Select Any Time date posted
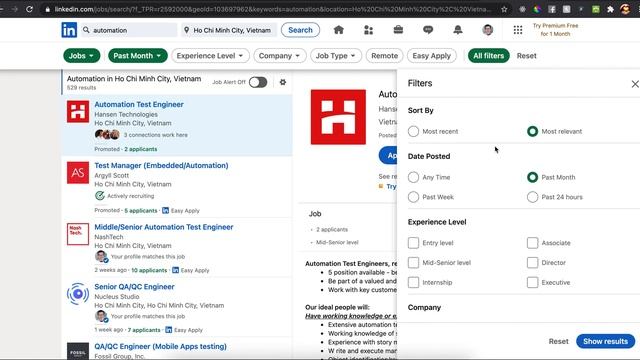Screen dimensions: 640x360 (413, 177)
